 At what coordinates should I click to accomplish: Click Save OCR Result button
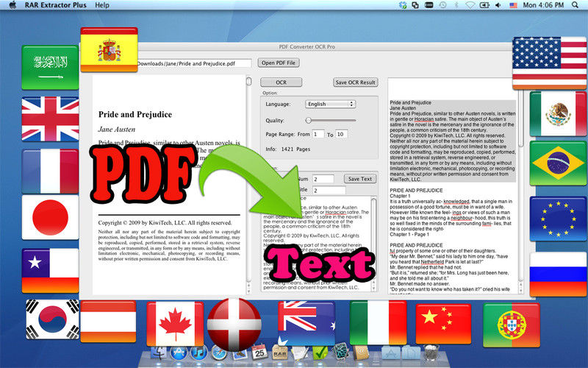pos(356,82)
